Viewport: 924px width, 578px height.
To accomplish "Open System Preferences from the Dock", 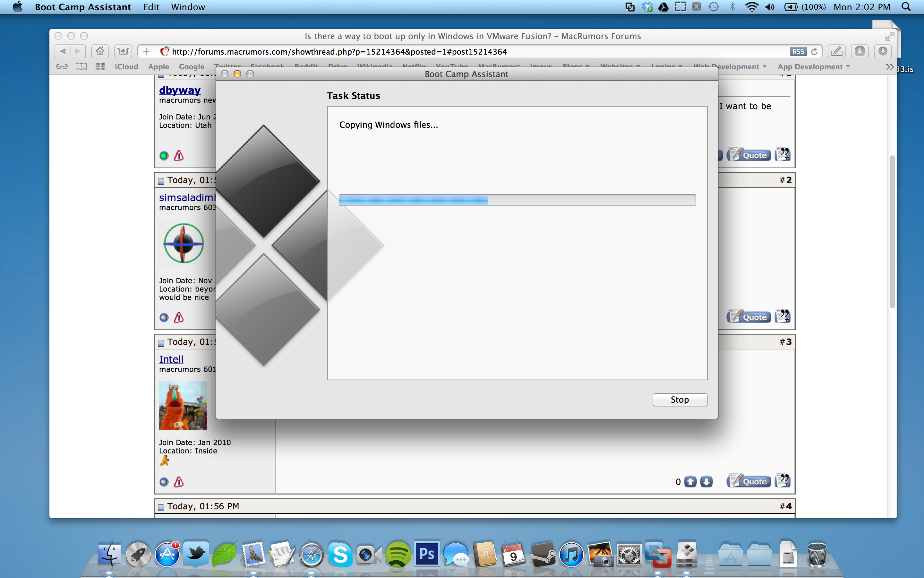I will pyautogui.click(x=629, y=554).
